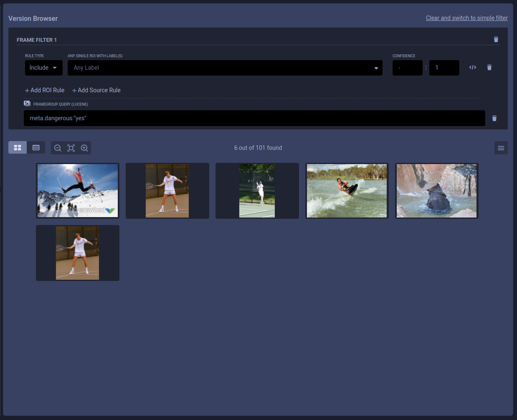Open the hamburger menu beside results
Screen dimensions: 517x420
coord(501,148)
